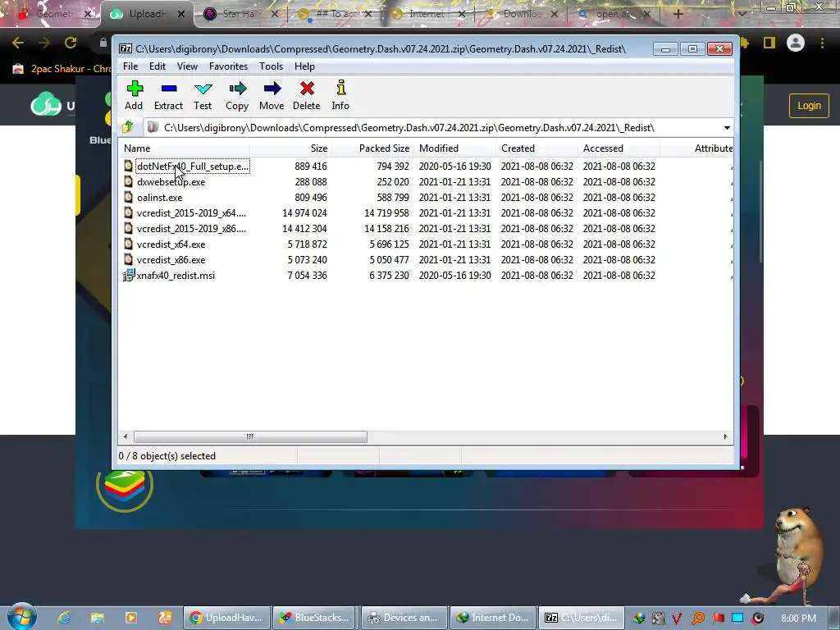Open Internet Explorer from taskbar

[x=64, y=618]
